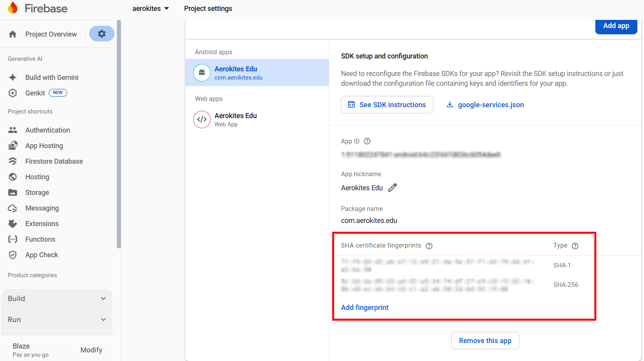Screen dimensions: 644x361
Task: Click the download icon beside google-services.json
Action: tap(450, 104)
